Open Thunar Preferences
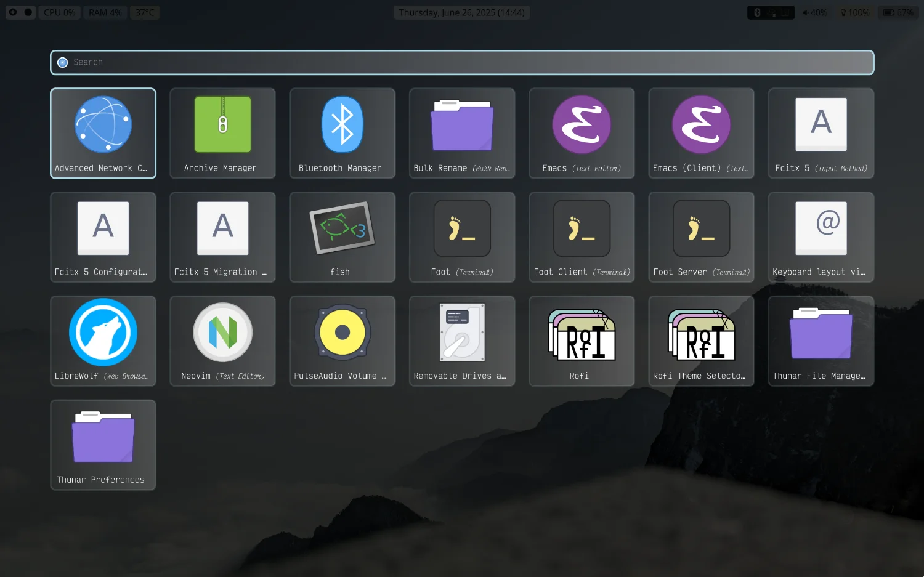This screenshot has height=577, width=924. point(103,445)
